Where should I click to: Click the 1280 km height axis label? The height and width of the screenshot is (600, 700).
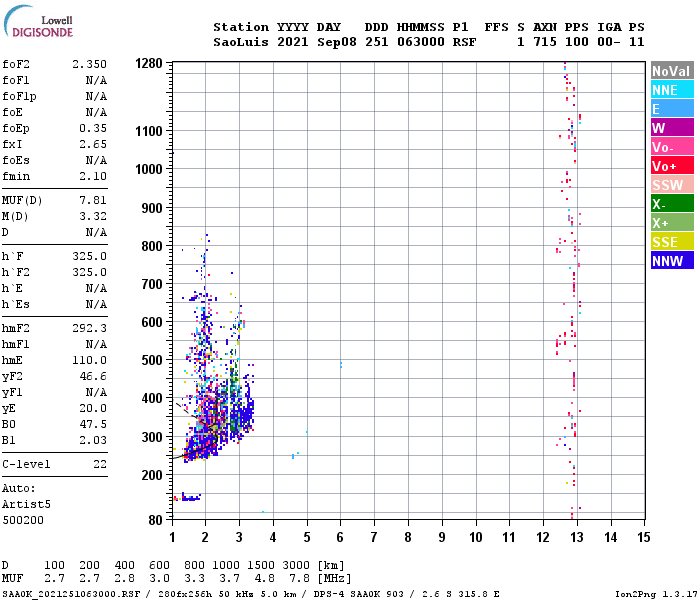149,63
